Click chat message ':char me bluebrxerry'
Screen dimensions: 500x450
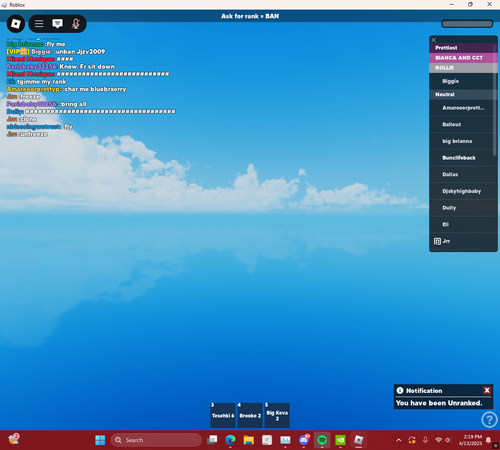point(95,89)
